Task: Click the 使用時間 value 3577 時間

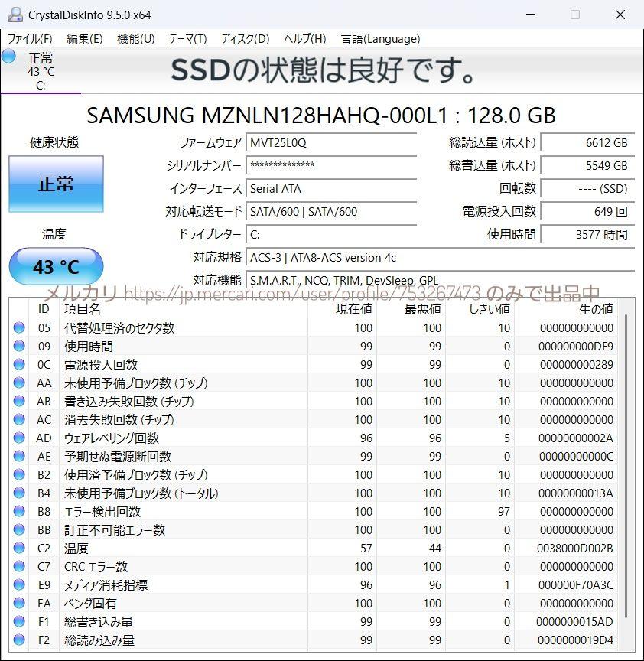Action: pos(587,234)
